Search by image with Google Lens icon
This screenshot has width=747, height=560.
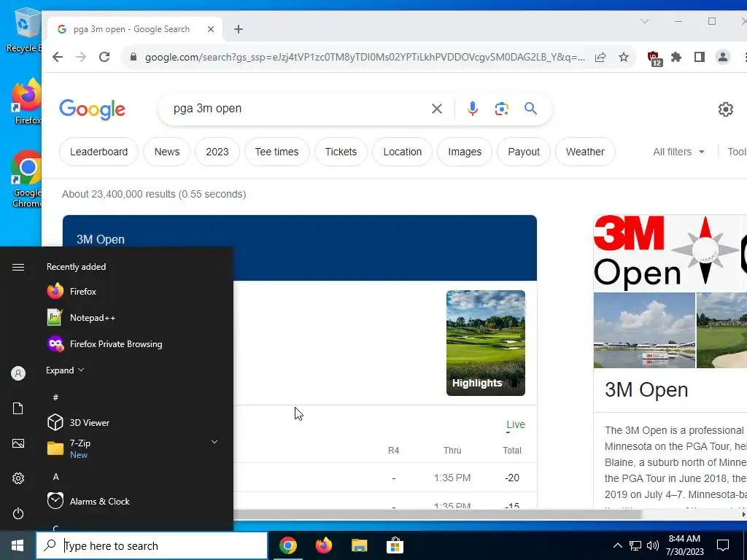501,109
